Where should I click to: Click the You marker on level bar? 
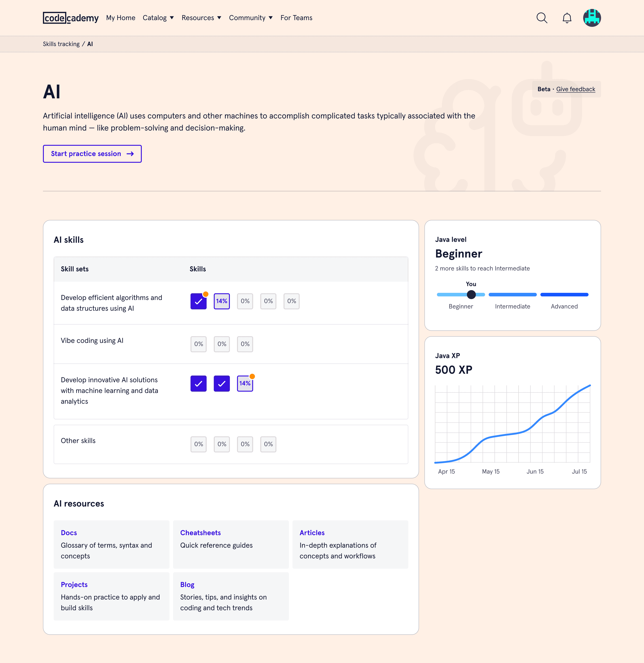(471, 295)
